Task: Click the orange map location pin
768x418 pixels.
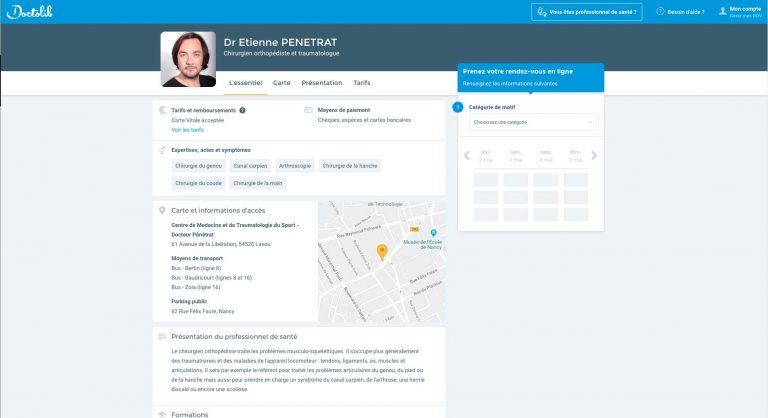Action: coord(381,251)
